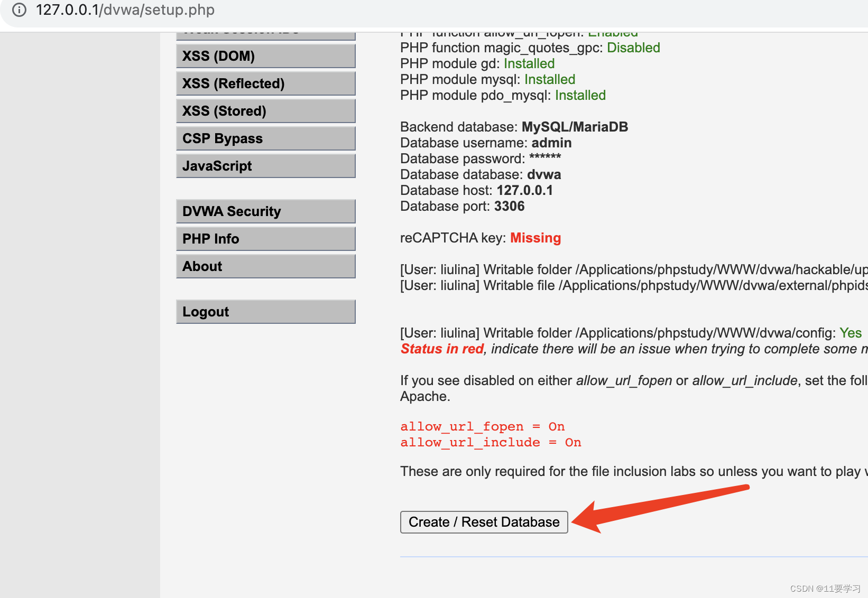Open the XSS (DOM) menu item
The width and height of the screenshot is (868, 598).
tap(266, 56)
